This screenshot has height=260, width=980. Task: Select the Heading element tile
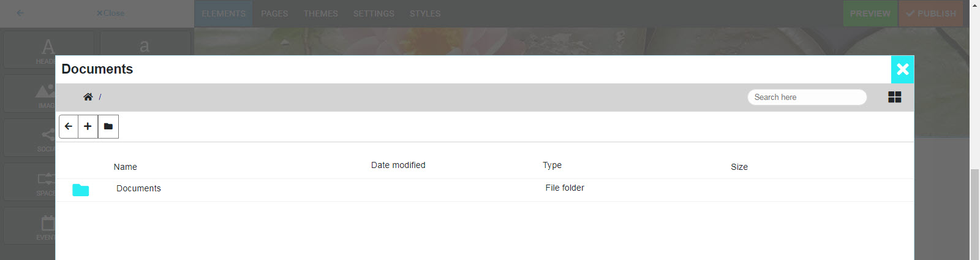(48, 50)
